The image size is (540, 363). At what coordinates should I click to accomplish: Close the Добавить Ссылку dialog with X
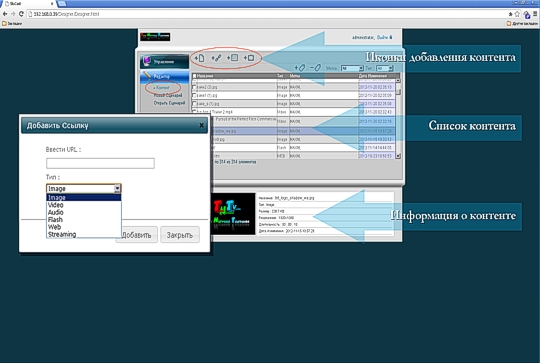coord(201,125)
